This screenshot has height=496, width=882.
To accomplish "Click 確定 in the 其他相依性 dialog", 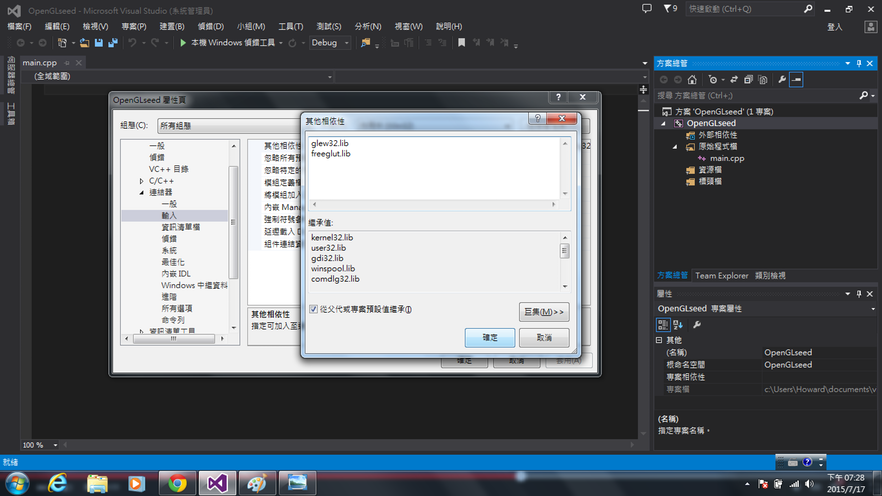I will (x=490, y=337).
